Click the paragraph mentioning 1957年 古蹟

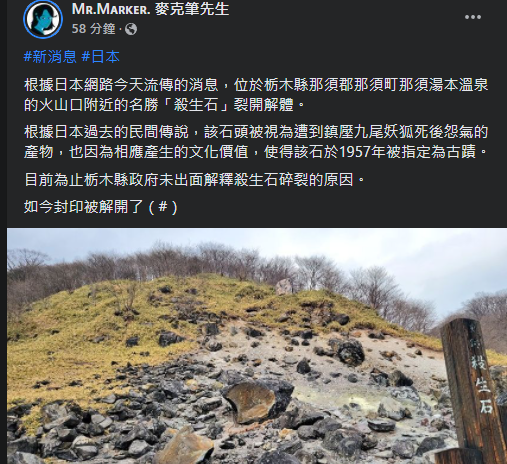(256, 142)
